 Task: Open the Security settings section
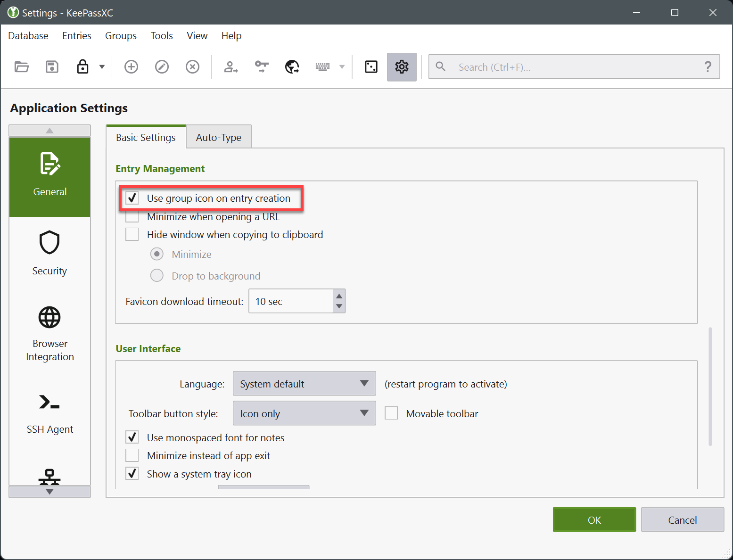(x=49, y=253)
